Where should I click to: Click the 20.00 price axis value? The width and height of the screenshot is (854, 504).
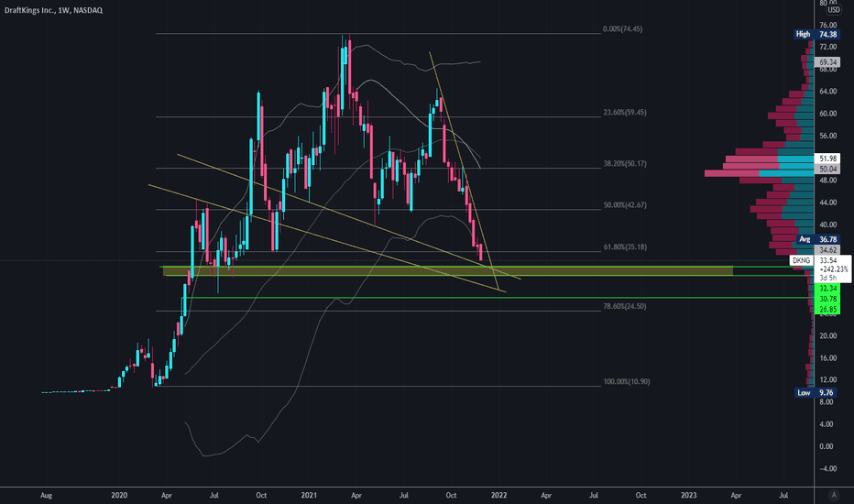[x=827, y=335]
